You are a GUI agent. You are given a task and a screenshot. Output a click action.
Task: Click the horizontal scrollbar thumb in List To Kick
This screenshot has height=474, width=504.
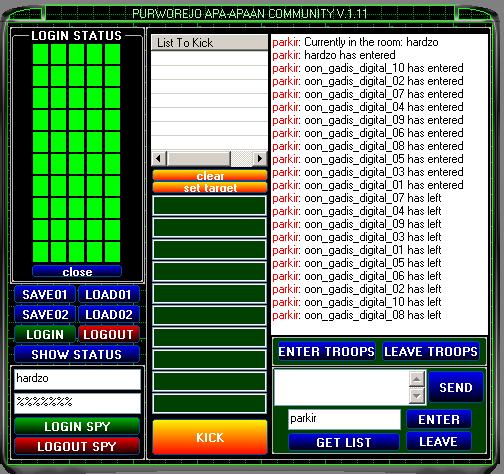click(x=198, y=158)
